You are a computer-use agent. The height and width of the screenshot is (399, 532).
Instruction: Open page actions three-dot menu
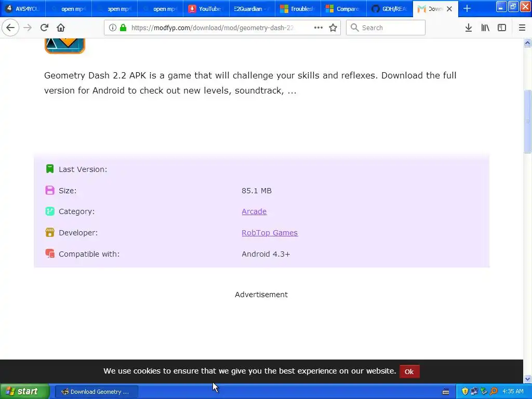coord(318,28)
